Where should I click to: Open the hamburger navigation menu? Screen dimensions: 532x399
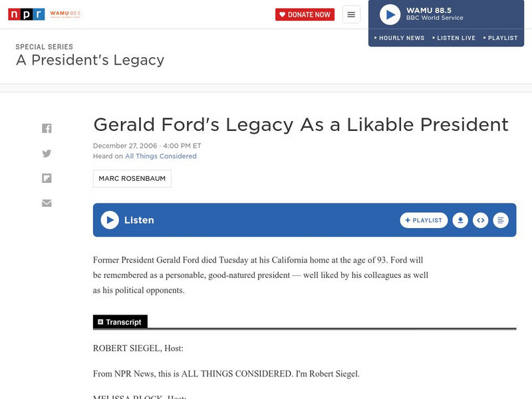tap(350, 13)
